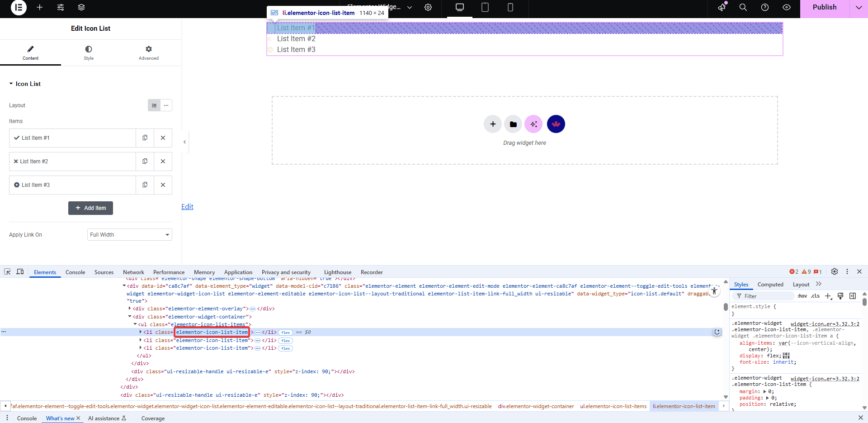Click the Add Element plus icon
868x423 pixels.
click(x=40, y=8)
